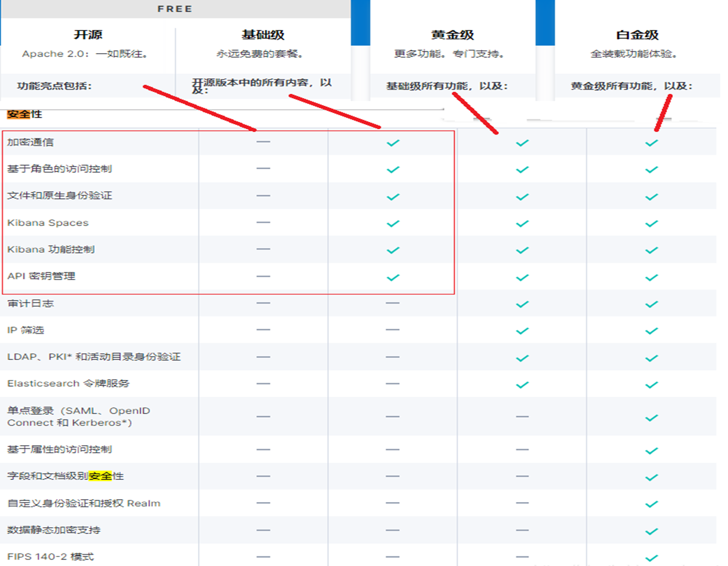The image size is (728, 566).
Task: Click the 白金级 checkmark for 自定义身份验证和授权 Realm
Action: [x=651, y=504]
